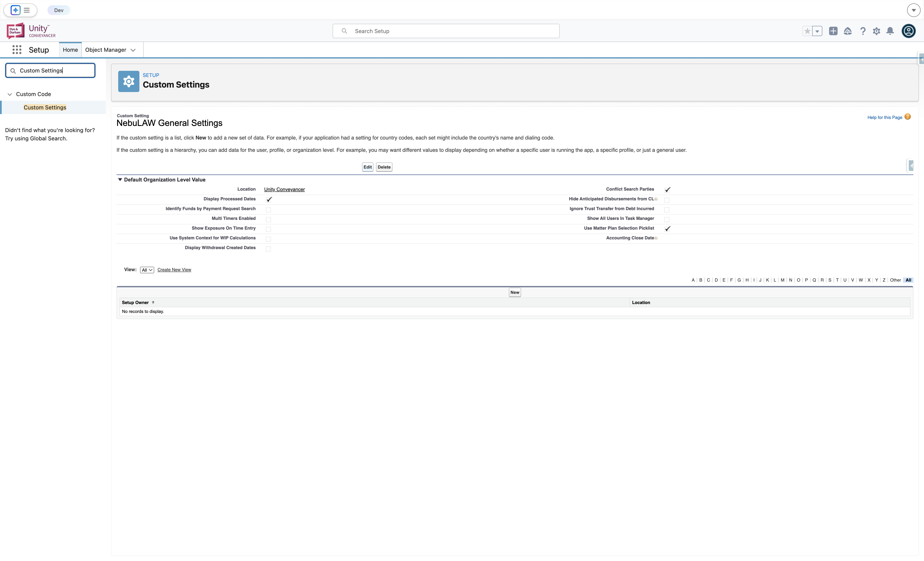Click the favorites star icon

pos(807,31)
